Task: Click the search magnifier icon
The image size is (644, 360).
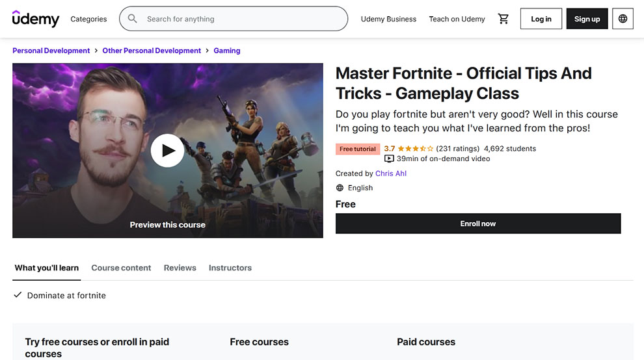Action: (132, 18)
